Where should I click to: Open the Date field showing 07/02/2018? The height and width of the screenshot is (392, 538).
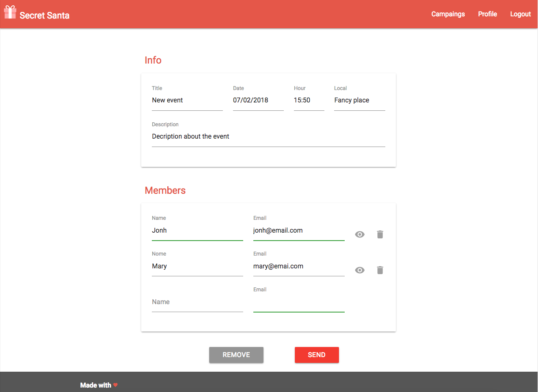[x=258, y=100]
